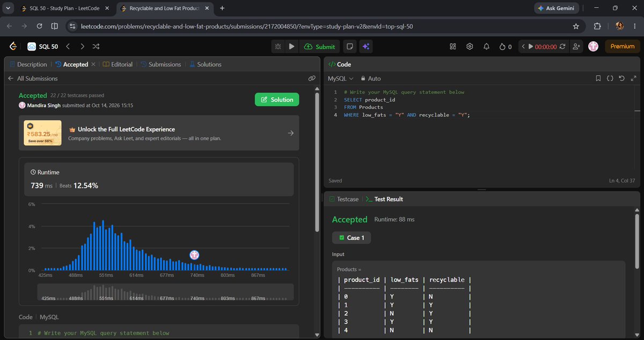Switch to the Testcase tab

click(x=343, y=199)
